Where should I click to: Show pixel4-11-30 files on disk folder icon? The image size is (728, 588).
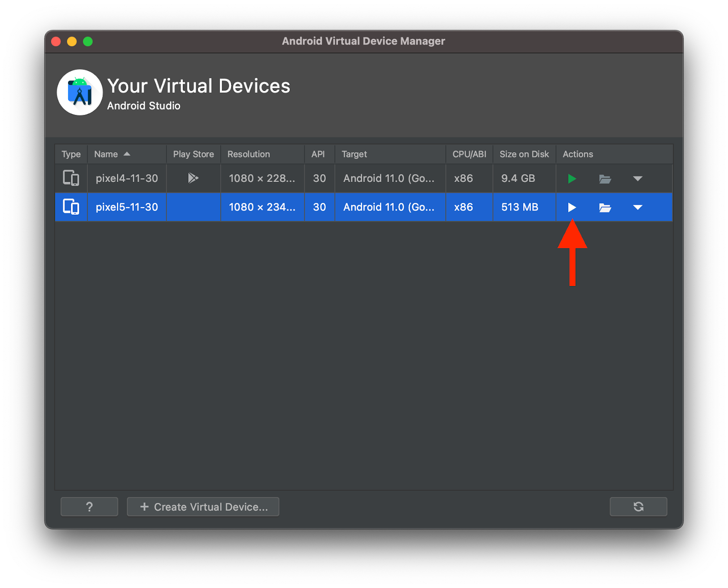[605, 179]
